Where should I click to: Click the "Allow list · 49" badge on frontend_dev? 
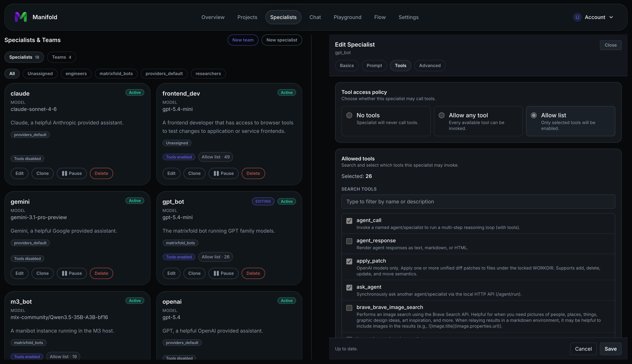(x=215, y=157)
